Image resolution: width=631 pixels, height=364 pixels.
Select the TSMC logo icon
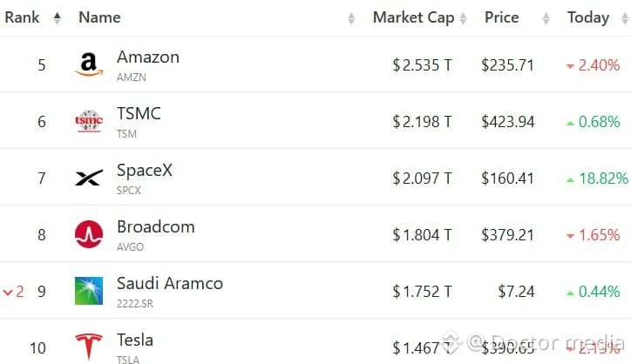89,121
